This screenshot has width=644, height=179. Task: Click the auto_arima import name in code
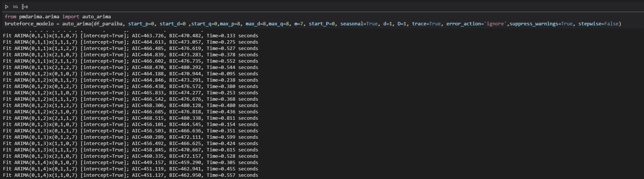97,17
